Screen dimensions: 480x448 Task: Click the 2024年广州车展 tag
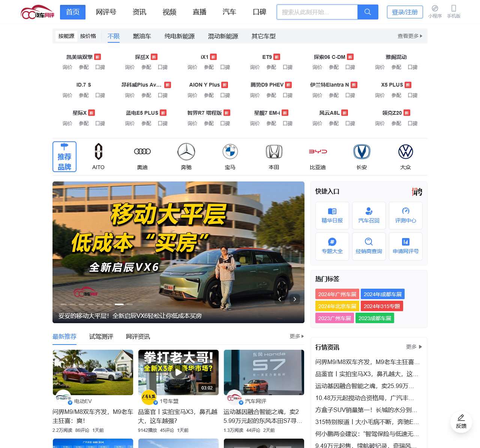point(337,294)
